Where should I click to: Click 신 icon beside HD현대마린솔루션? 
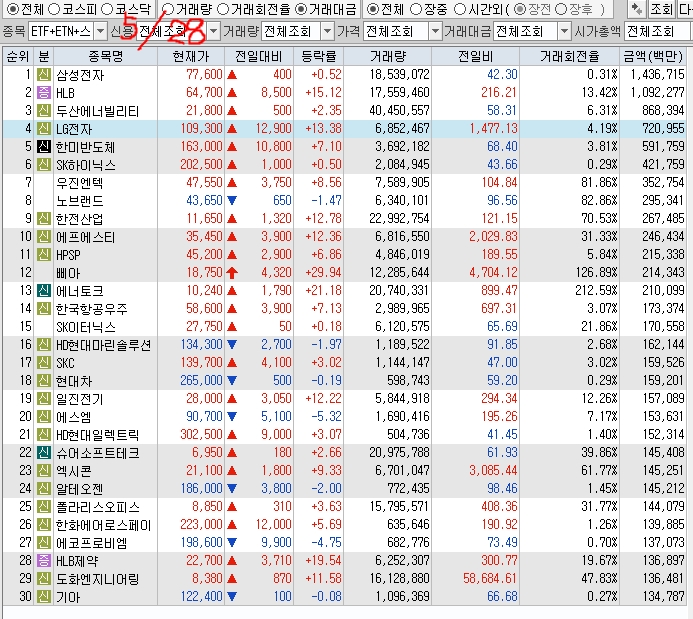pyautogui.click(x=44, y=345)
